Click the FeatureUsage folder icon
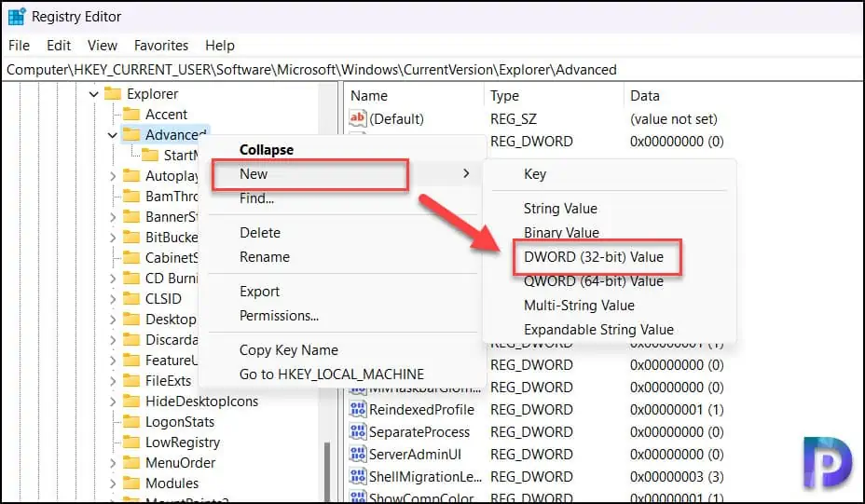865x504 pixels. click(x=131, y=361)
